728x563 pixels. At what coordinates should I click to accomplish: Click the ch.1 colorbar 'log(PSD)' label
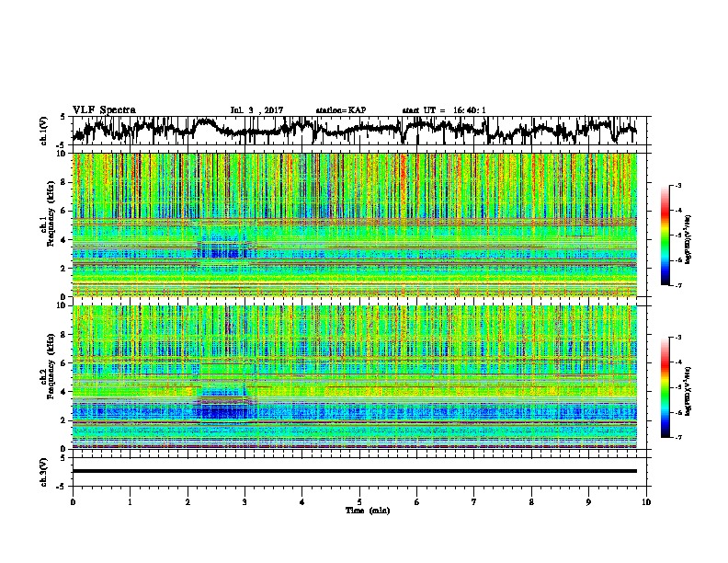click(x=688, y=239)
